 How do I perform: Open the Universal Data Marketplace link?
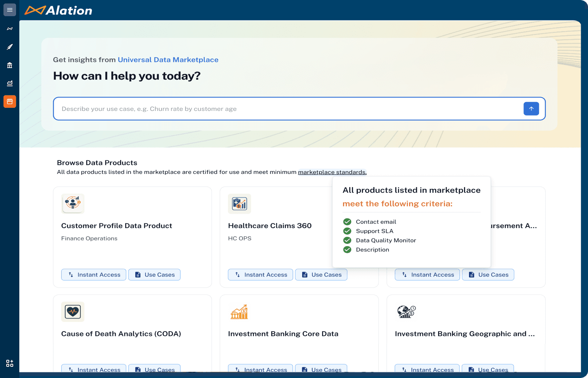(168, 60)
